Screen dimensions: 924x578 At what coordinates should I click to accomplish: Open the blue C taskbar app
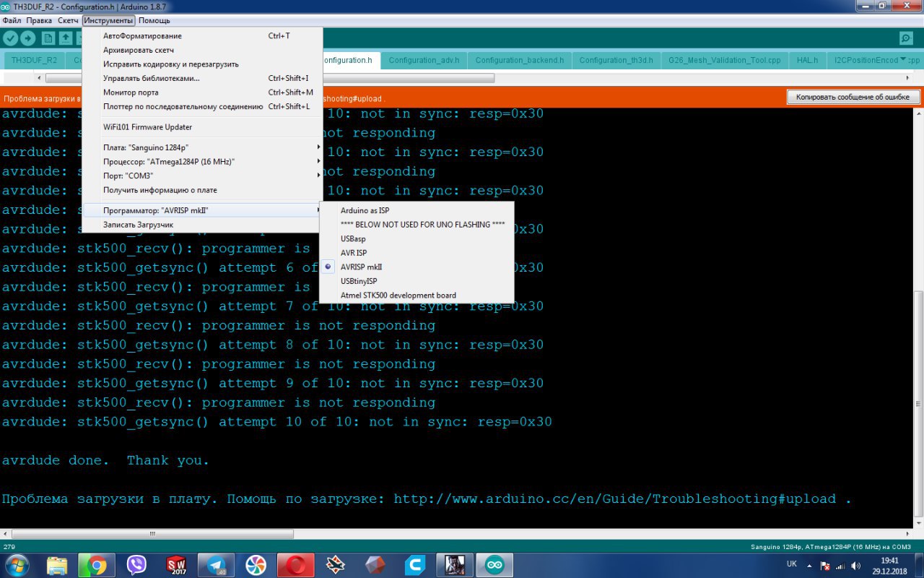(414, 565)
